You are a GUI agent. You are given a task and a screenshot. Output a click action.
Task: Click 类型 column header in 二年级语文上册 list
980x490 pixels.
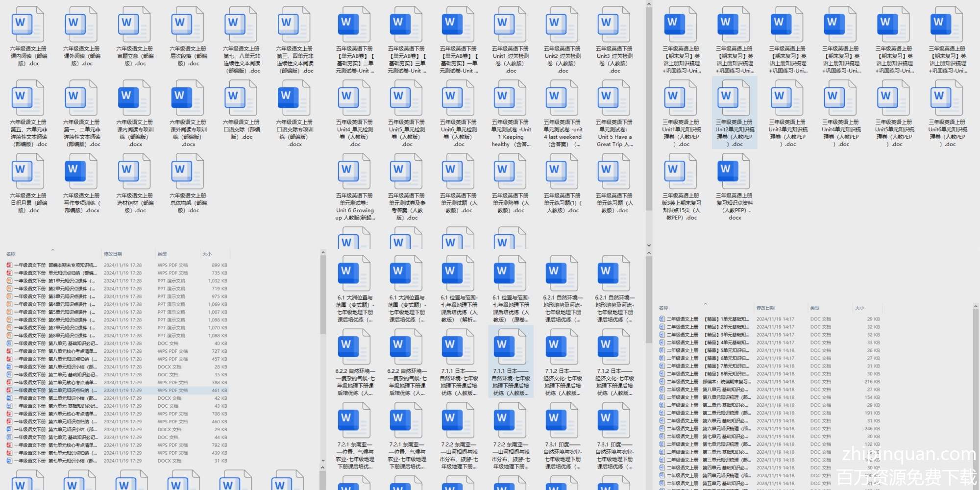pos(815,308)
